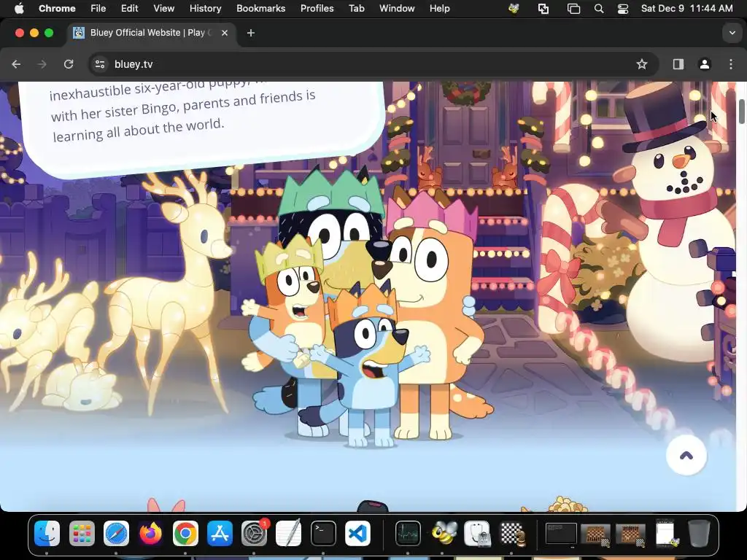Viewport: 747px width, 560px height.
Task: Open Spotlight search
Action: click(599, 9)
